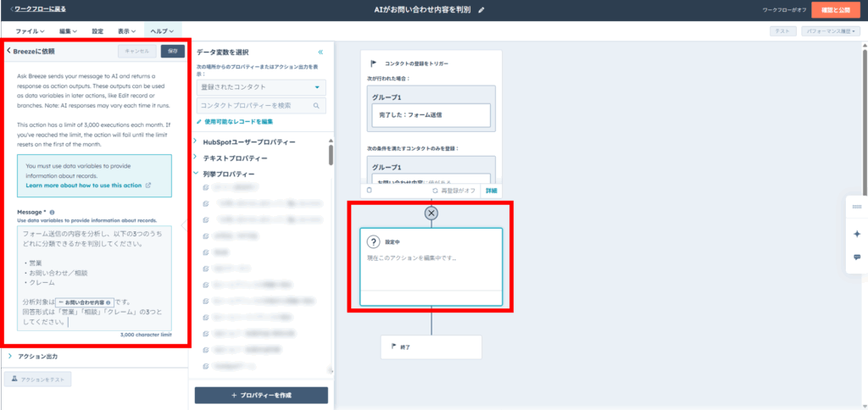Click the X circle connector above action
The image size is (868, 410).
pos(431,213)
